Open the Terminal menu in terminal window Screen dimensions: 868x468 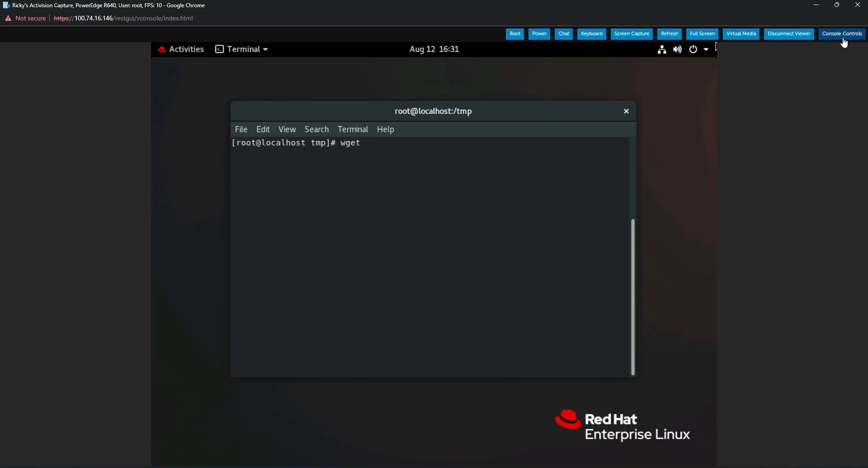pyautogui.click(x=353, y=129)
